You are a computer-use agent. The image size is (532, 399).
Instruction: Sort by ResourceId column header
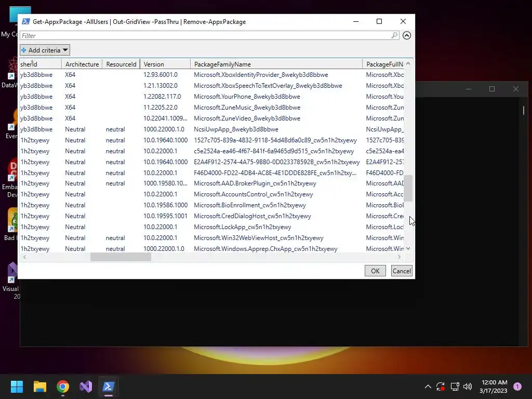[x=121, y=64]
